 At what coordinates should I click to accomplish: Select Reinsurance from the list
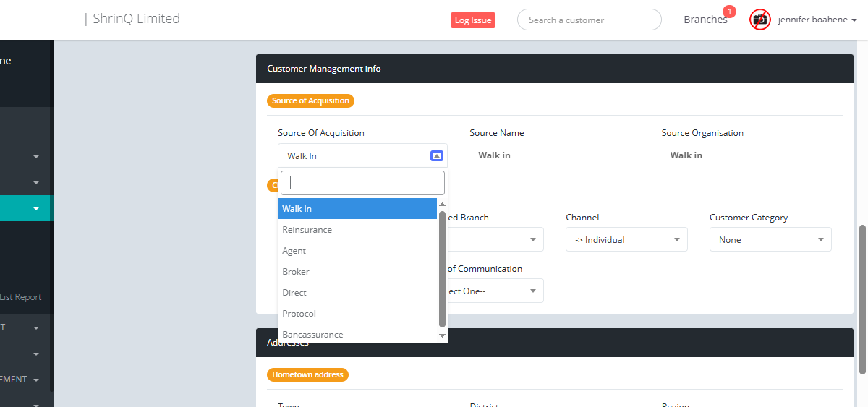click(x=307, y=230)
